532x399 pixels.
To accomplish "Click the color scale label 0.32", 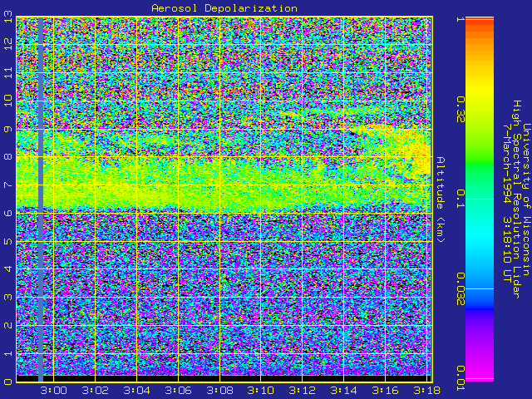I will point(461,110).
